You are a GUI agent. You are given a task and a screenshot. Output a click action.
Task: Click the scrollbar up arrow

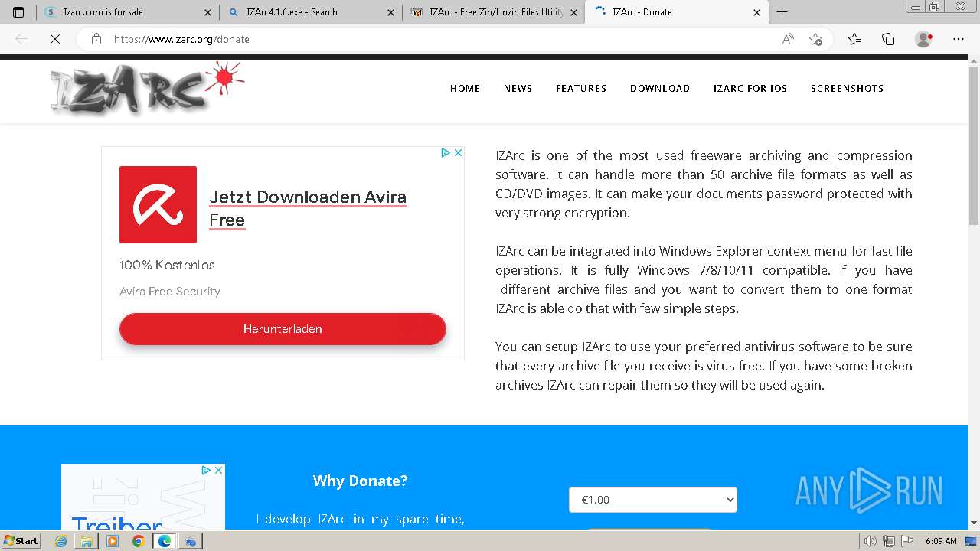pyautogui.click(x=974, y=60)
